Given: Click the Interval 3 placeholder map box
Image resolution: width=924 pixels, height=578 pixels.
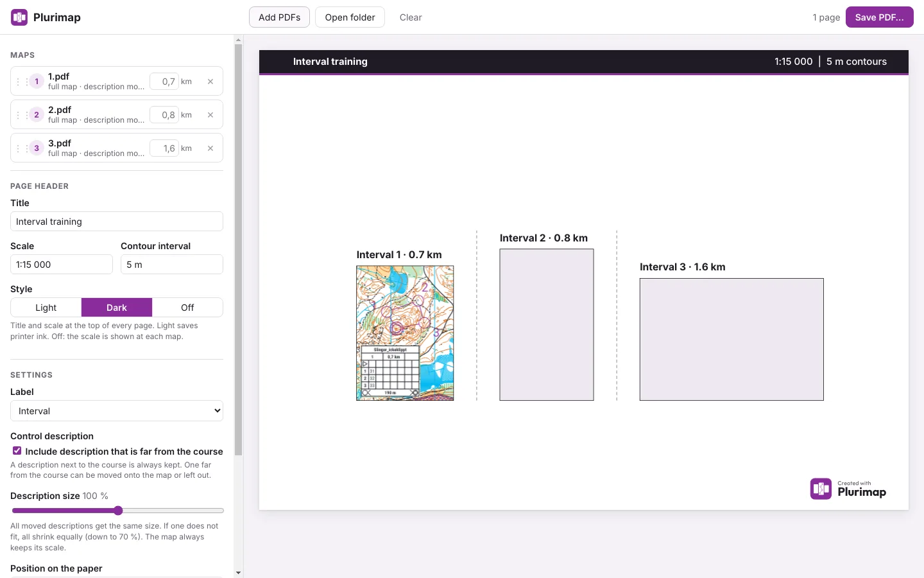Looking at the screenshot, I should point(732,339).
